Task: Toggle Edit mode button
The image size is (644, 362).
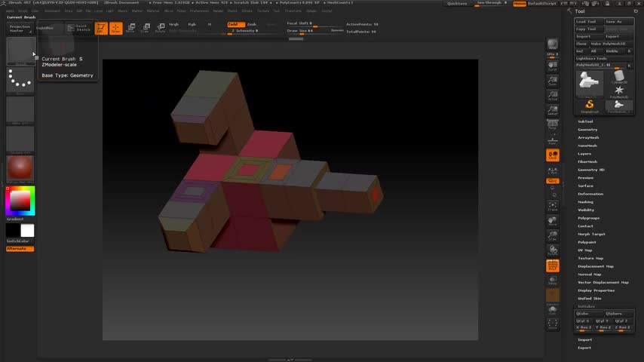Action: tap(101, 28)
